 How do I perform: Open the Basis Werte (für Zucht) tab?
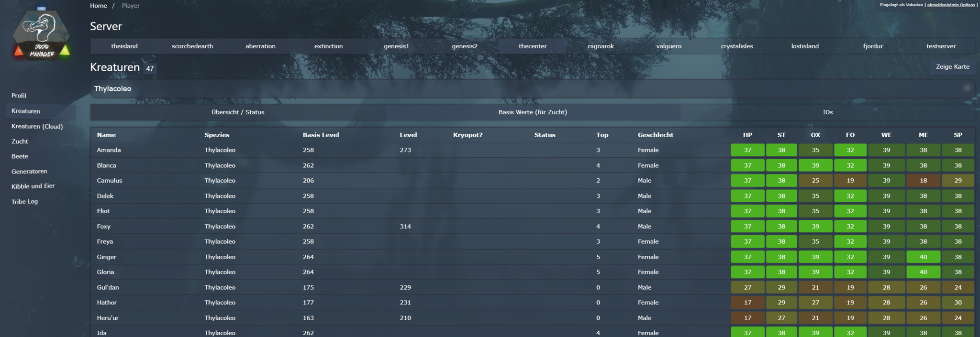(533, 112)
